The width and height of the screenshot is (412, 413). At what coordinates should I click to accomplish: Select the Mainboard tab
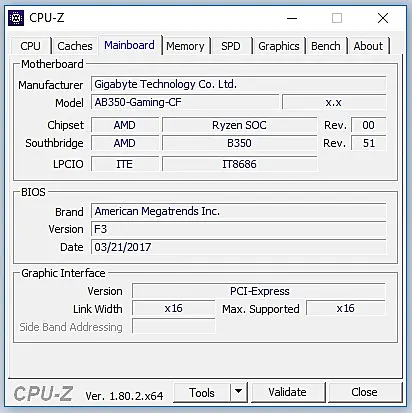point(129,45)
